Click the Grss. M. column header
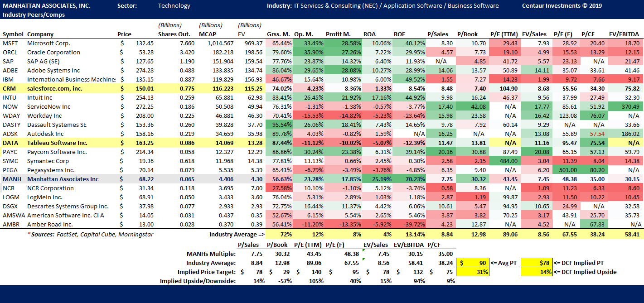This screenshot has width=644, height=303. click(278, 34)
